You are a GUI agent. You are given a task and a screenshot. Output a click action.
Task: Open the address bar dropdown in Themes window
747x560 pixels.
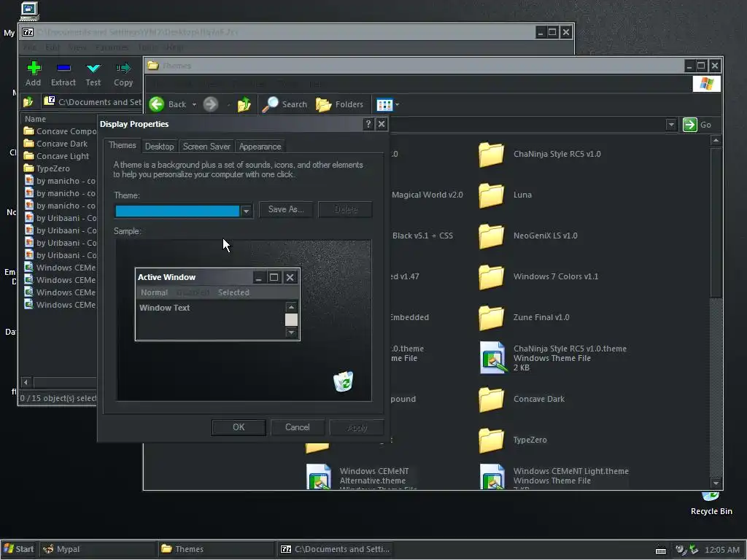(671, 125)
